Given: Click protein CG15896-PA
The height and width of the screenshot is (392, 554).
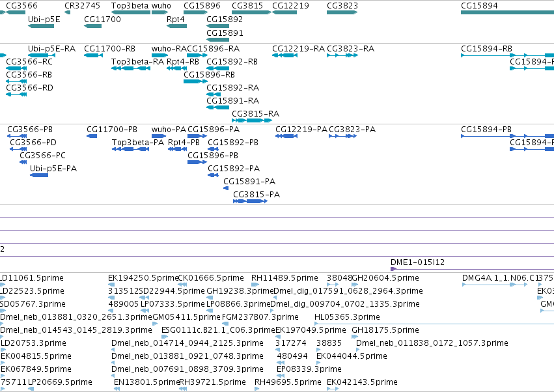Looking at the screenshot, I should (214, 130).
